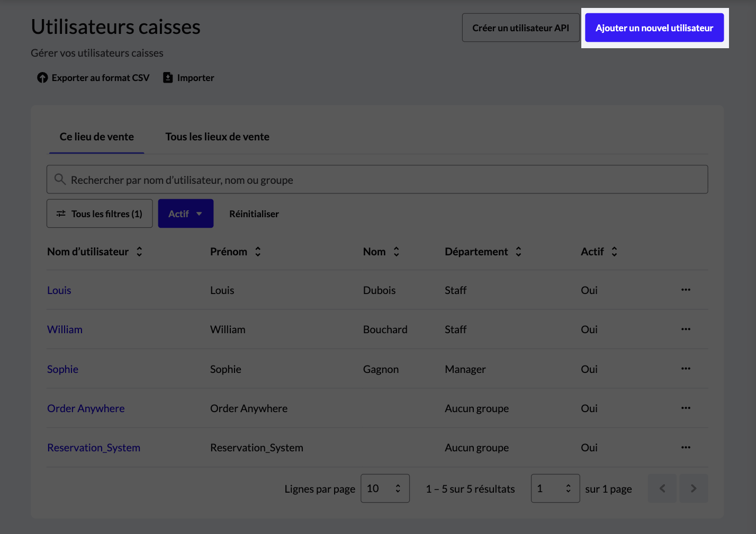
Task: Click the Gagnon last name cell
Action: click(381, 369)
